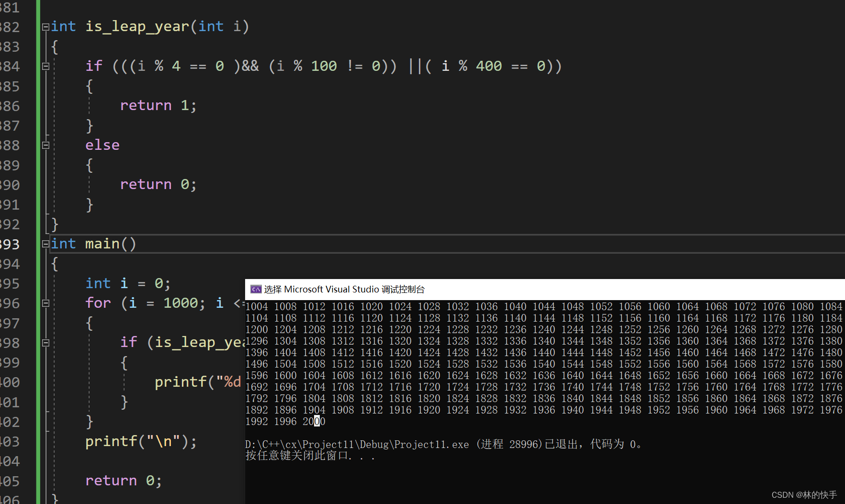Click year 1200 in console output
Image resolution: width=845 pixels, height=504 pixels.
tap(257, 329)
